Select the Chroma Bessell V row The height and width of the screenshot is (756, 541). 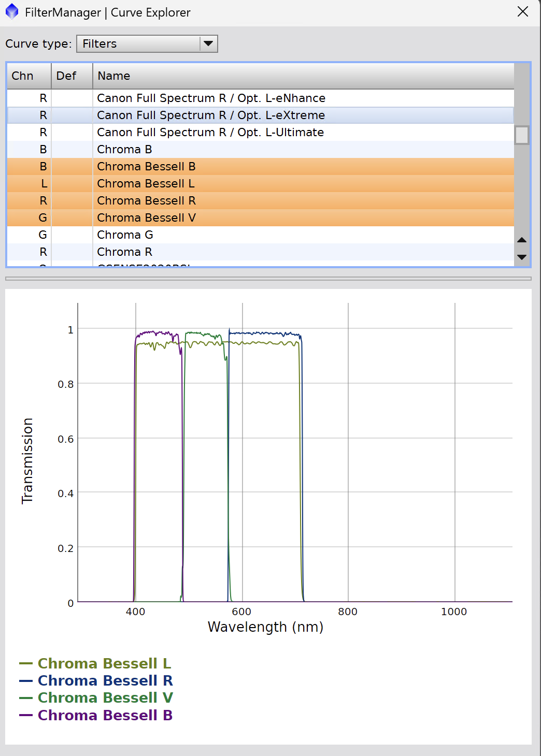261,217
